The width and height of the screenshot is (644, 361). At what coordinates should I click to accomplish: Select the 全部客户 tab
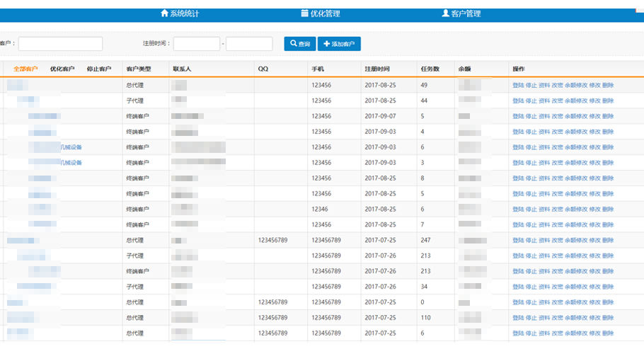click(25, 69)
